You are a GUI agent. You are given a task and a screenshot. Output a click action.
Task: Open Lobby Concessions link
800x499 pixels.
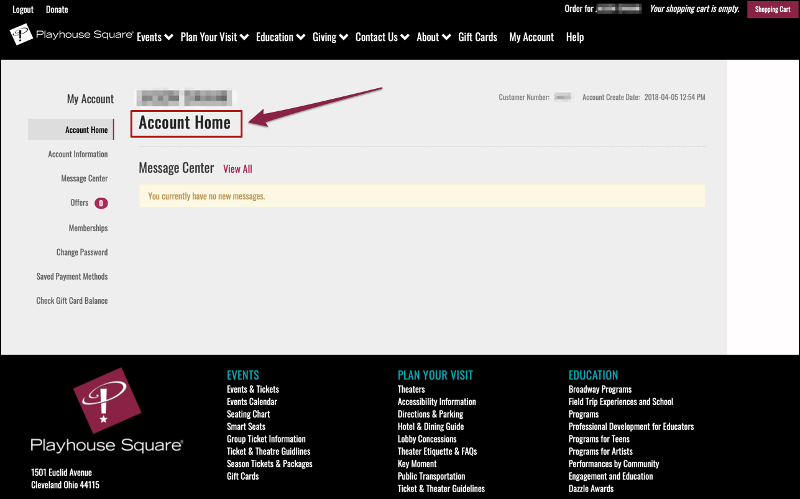coord(427,439)
